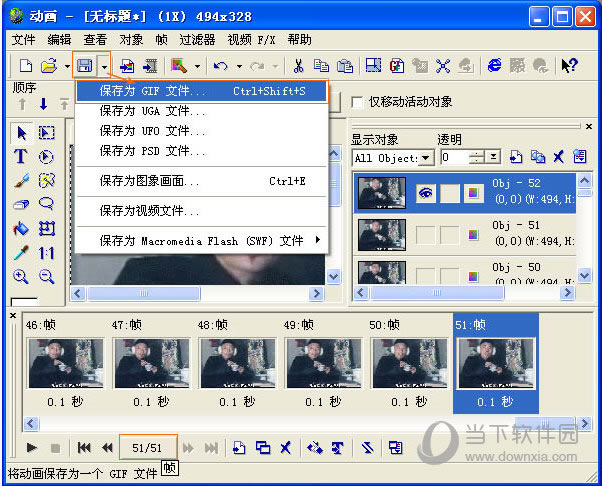Toggle the eye visibility for Obj - 52
The width and height of the screenshot is (602, 486).
point(425,193)
